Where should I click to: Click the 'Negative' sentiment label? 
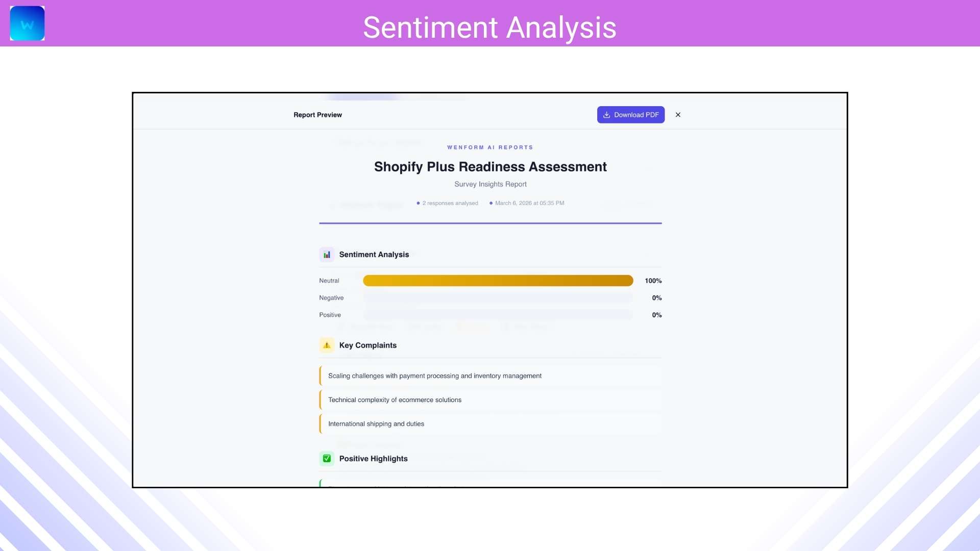click(x=331, y=298)
